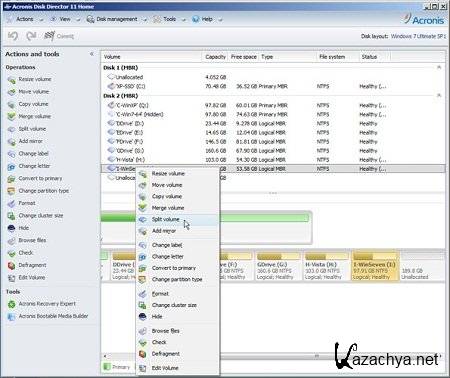Click the Commit flag icon

tap(49, 36)
